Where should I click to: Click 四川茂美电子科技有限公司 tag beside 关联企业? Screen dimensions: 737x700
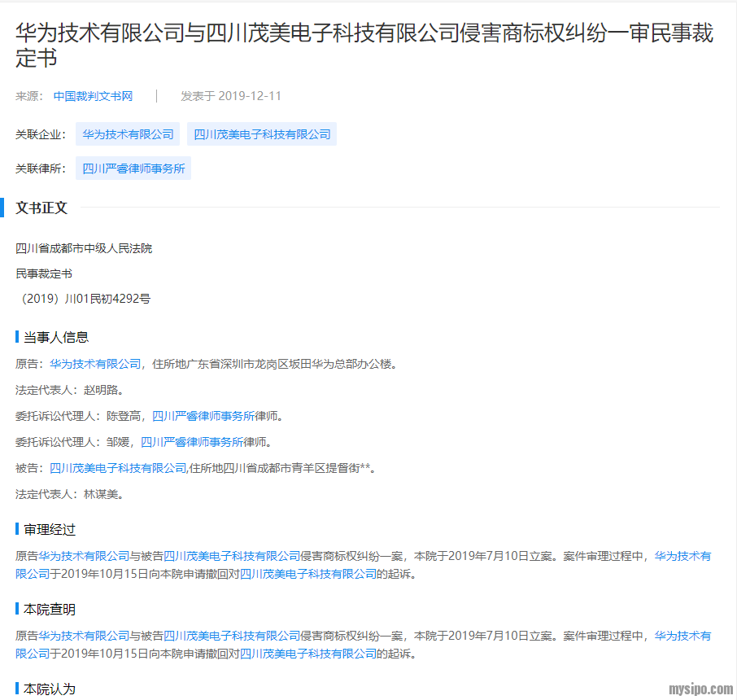262,134
